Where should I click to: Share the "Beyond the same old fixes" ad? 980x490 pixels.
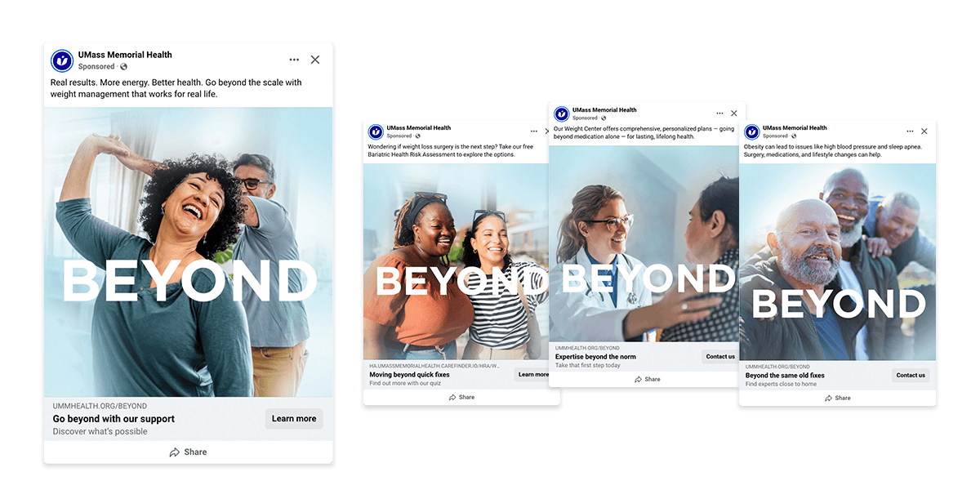(837, 398)
